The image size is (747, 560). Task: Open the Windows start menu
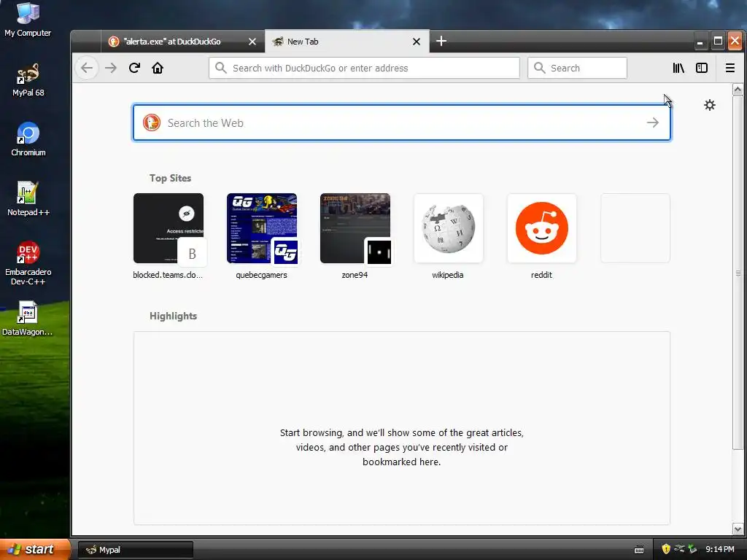click(35, 549)
